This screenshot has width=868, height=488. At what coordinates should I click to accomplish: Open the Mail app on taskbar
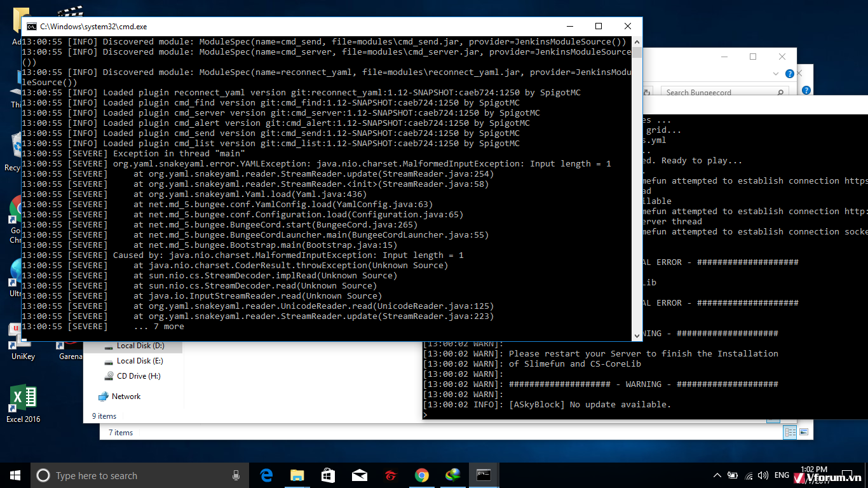click(359, 475)
